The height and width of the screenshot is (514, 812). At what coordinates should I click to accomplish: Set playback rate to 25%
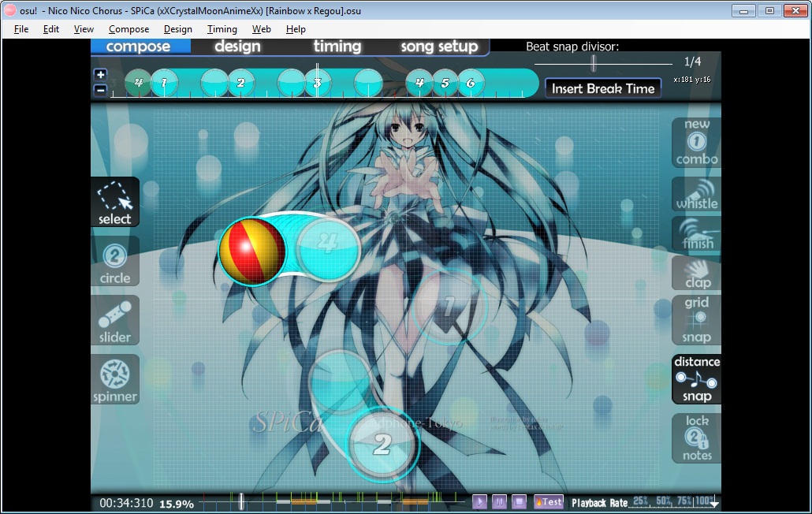(x=640, y=501)
